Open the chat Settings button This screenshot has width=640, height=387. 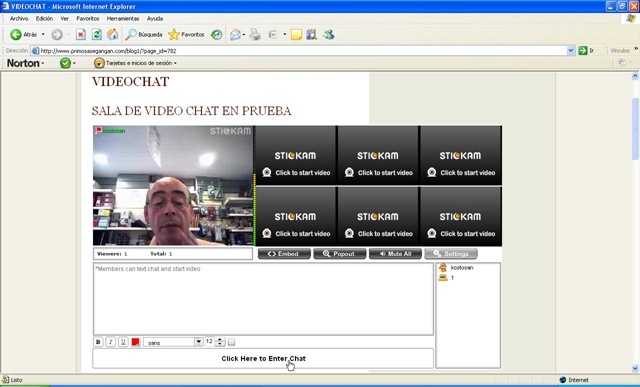coord(451,254)
